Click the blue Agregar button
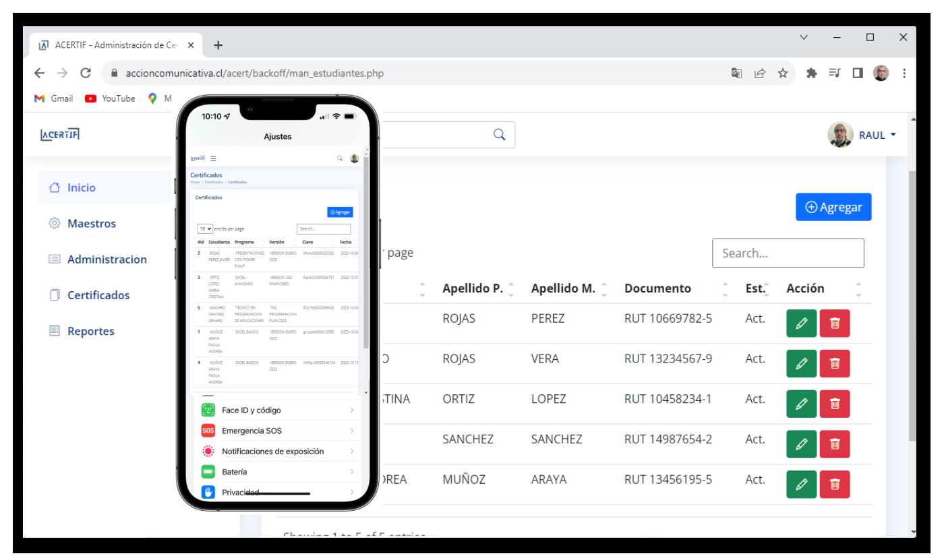This screenshot has width=944, height=560. pos(833,207)
